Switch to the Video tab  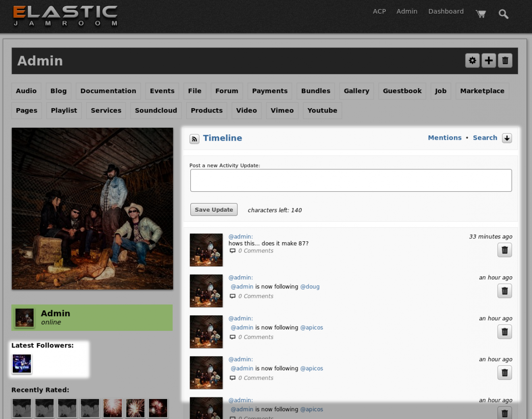(x=246, y=111)
